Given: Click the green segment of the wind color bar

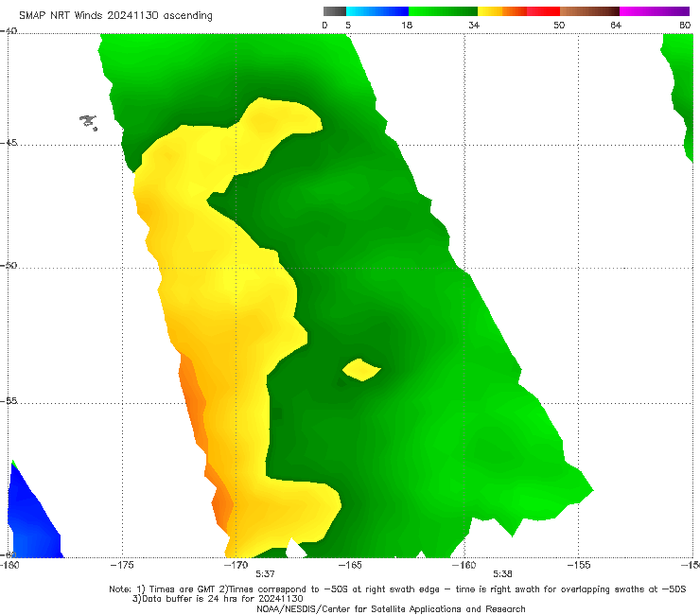Looking at the screenshot, I should coord(443,11).
